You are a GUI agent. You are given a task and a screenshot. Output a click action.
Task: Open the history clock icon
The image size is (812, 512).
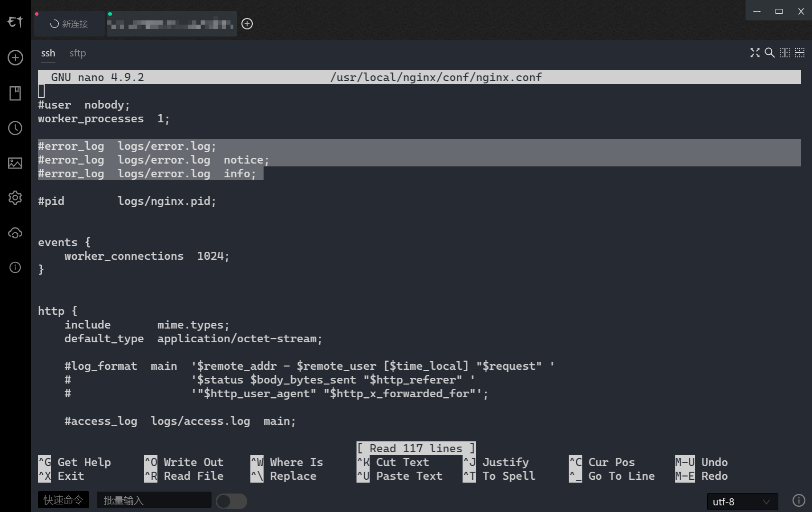pyautogui.click(x=15, y=128)
